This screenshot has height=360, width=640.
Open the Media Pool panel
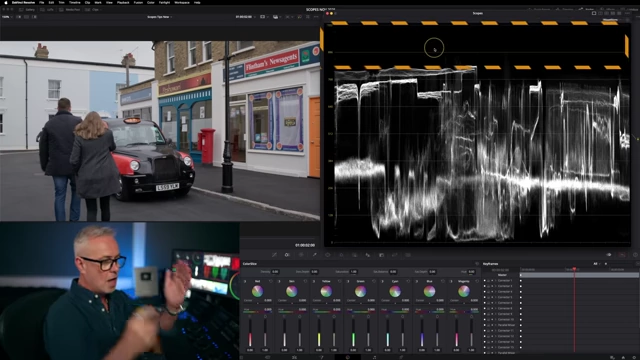pos(70,9)
